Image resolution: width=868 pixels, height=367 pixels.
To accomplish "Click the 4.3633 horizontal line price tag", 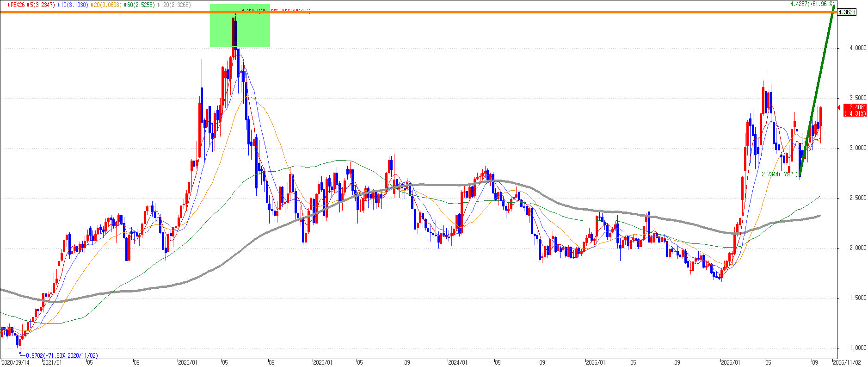I will 847,12.
